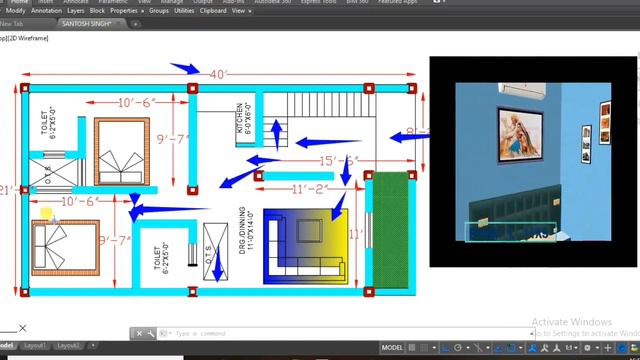Open the Modify ribbon panel
This screenshot has width=640, height=360.
[16, 11]
